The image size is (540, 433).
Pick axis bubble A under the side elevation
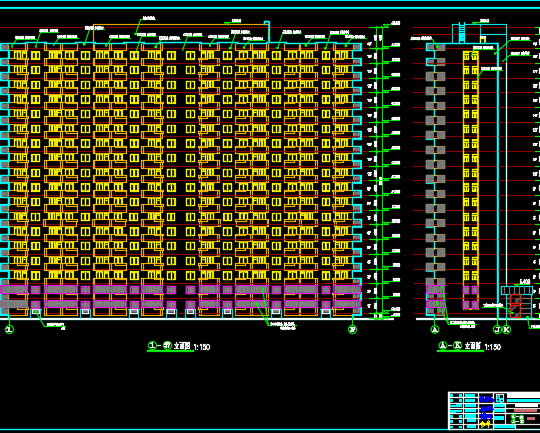click(x=435, y=330)
